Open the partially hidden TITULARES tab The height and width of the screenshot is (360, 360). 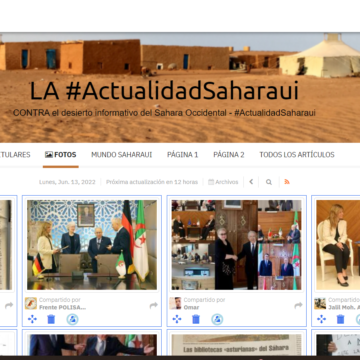(x=15, y=155)
